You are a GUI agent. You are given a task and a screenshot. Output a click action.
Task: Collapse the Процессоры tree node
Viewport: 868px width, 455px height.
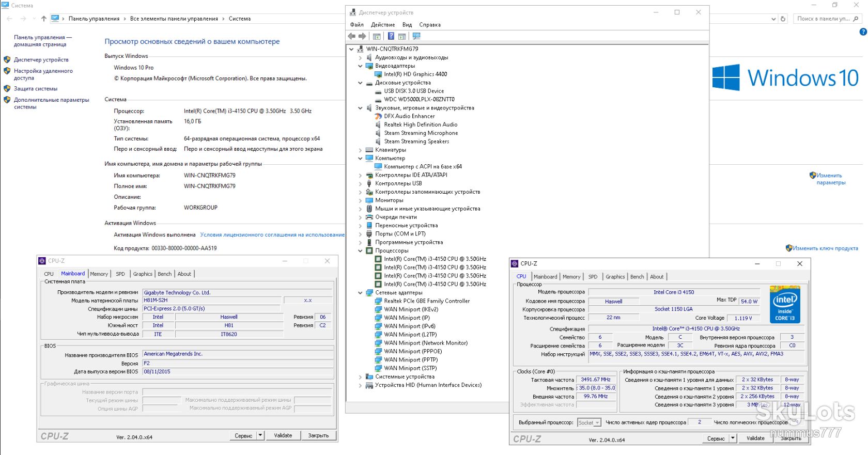[360, 251]
